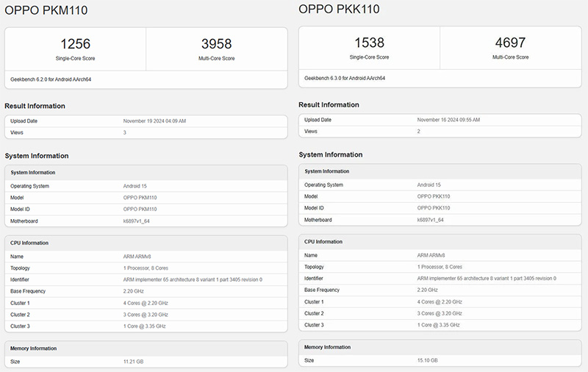Click the PKM110 Model ID value
Screen dimensions: 588x372
pos(140,210)
